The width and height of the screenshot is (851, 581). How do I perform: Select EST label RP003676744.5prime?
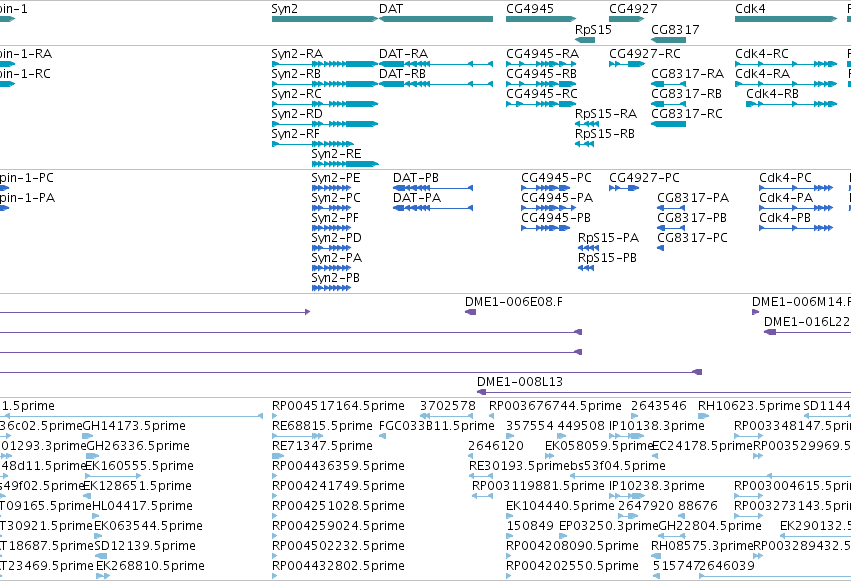(555, 406)
